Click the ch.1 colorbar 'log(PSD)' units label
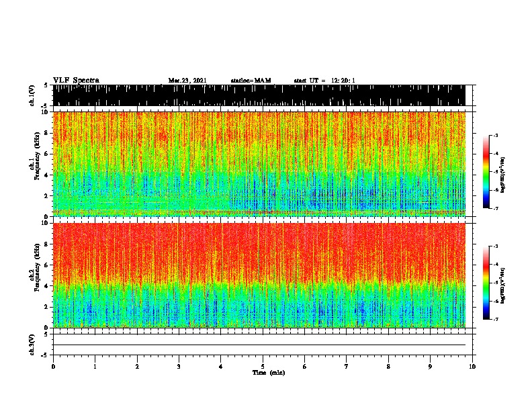This screenshot has height=411, width=532. pos(503,175)
